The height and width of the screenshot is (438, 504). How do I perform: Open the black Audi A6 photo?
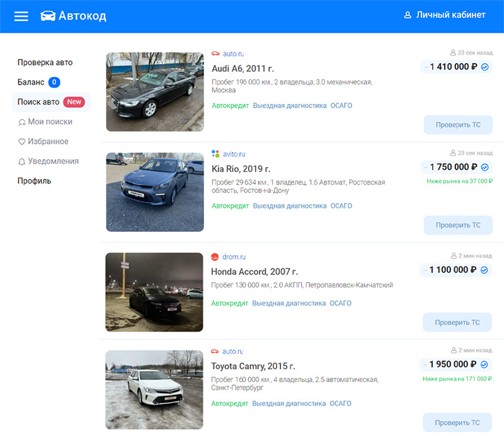[155, 92]
